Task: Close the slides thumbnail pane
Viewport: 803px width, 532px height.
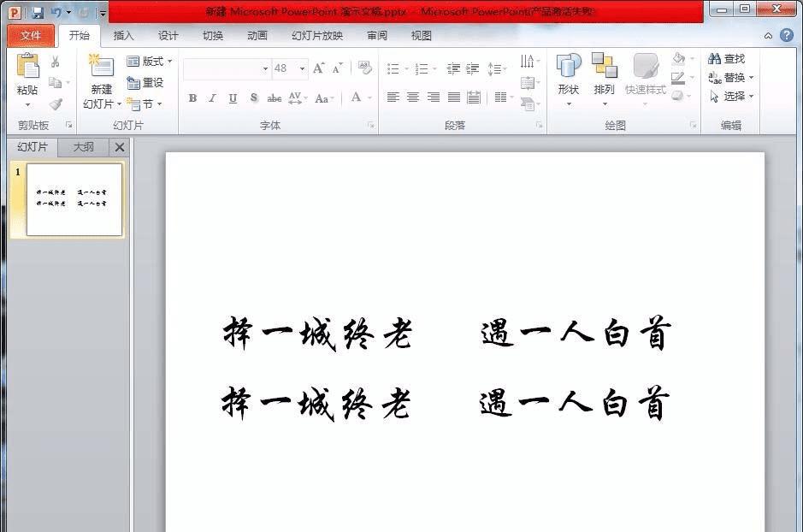Action: pyautogui.click(x=120, y=147)
